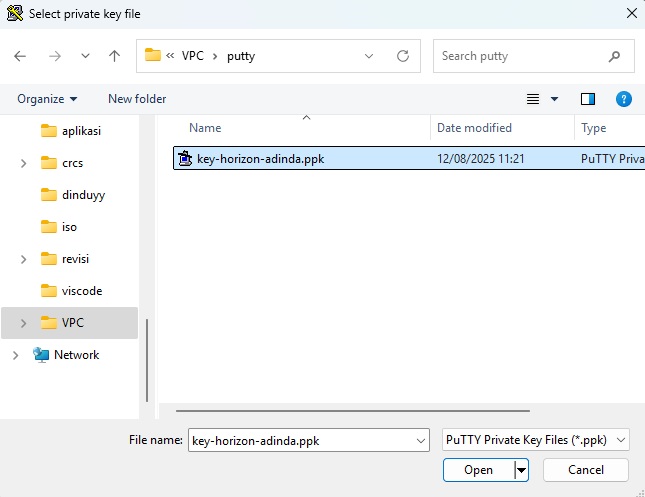Toggle the preview pane
The height and width of the screenshot is (497, 645).
point(588,99)
